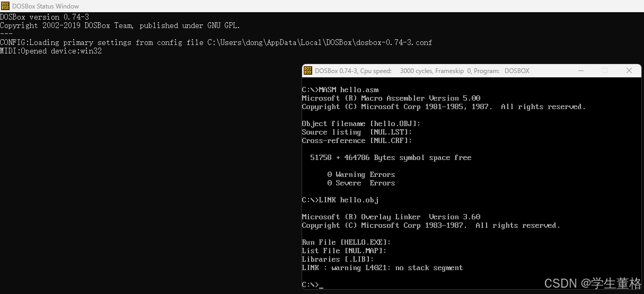644x294 pixels.
Task: Click the '0 Warning Errors' line
Action: pos(361,175)
